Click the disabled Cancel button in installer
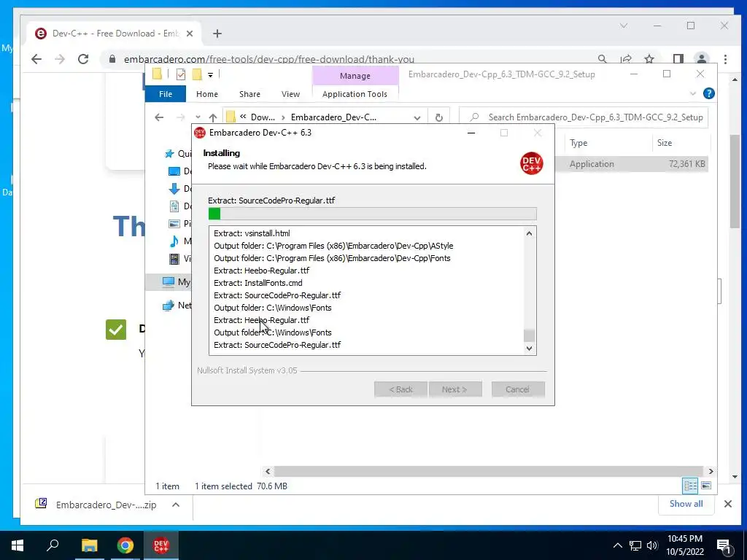The width and height of the screenshot is (747, 560). coord(518,389)
